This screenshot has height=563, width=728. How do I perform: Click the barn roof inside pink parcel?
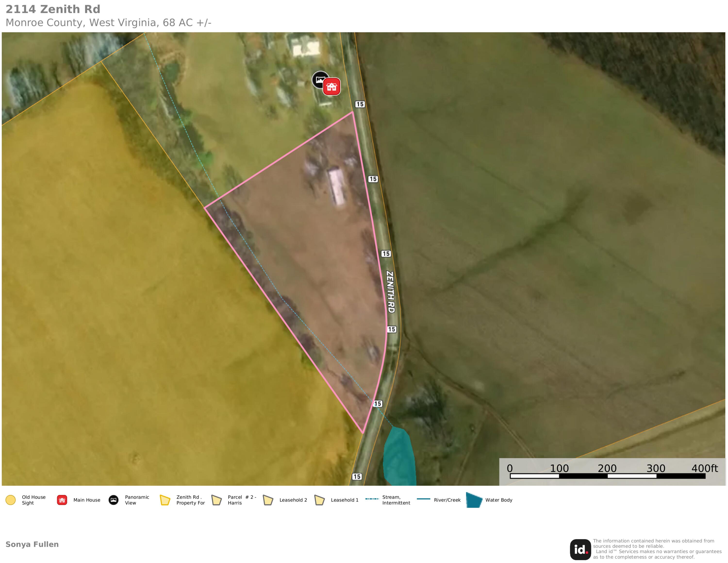coord(337,187)
